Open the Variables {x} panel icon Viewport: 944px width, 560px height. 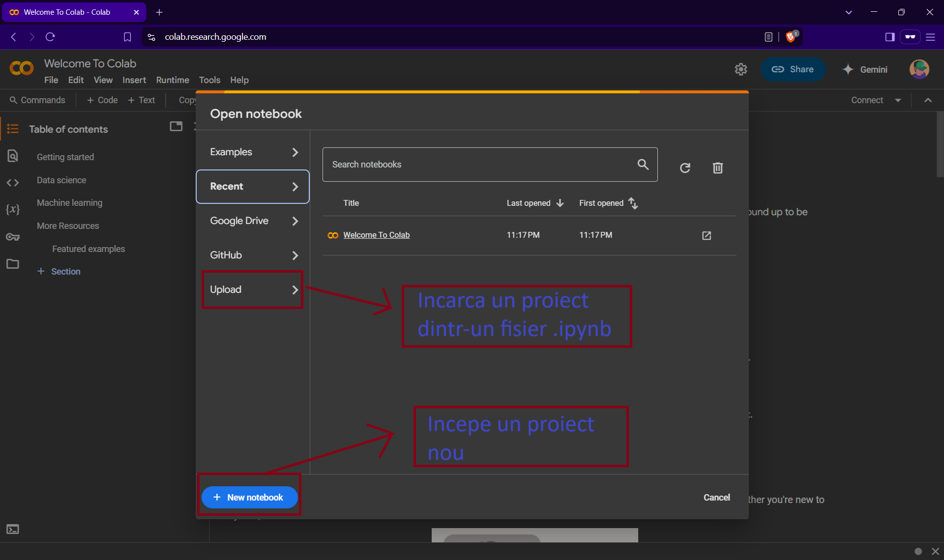tap(13, 209)
